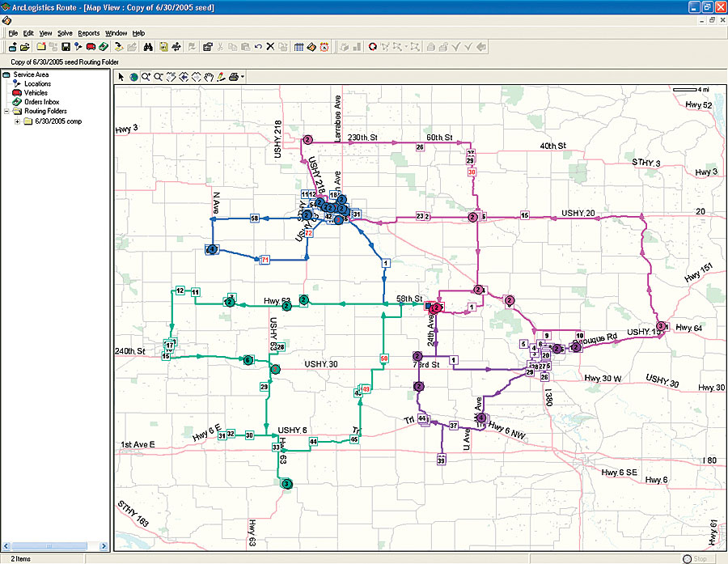The height and width of the screenshot is (564, 728).
Task: Click the red alarm clock icon
Action: coord(324,47)
